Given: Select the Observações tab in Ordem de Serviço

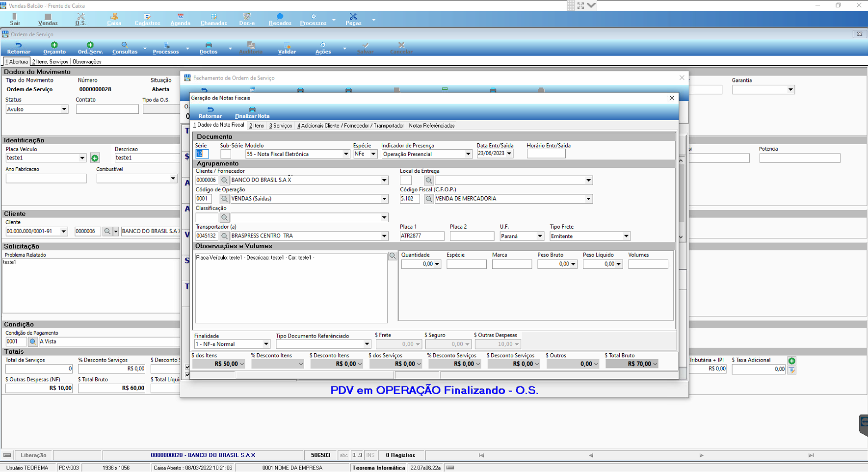Looking at the screenshot, I should click(x=87, y=62).
